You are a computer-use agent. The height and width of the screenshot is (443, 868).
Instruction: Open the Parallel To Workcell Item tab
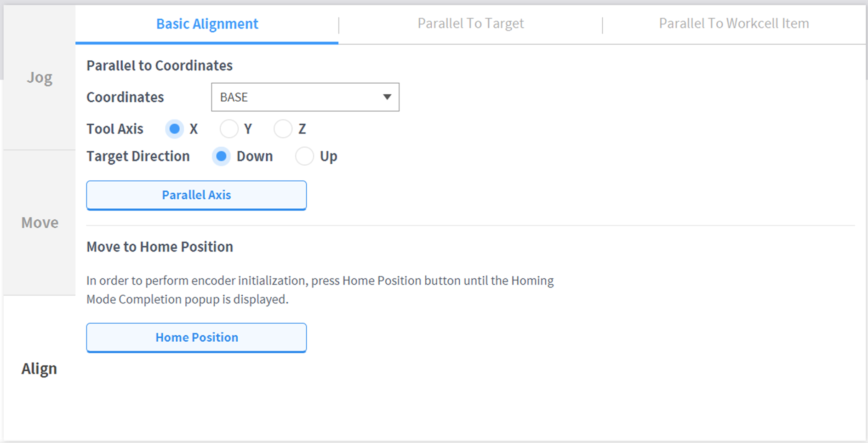click(x=734, y=24)
